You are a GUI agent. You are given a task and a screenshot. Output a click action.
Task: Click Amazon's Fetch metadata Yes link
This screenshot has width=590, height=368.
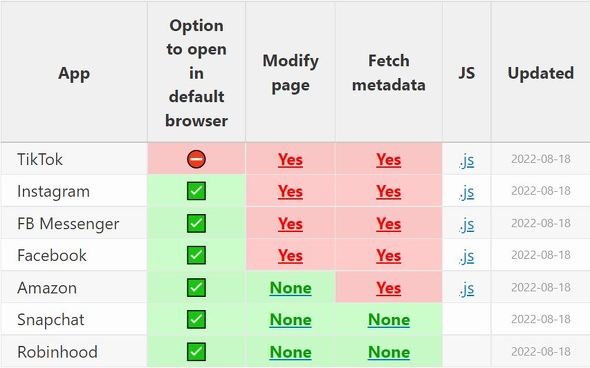388,288
